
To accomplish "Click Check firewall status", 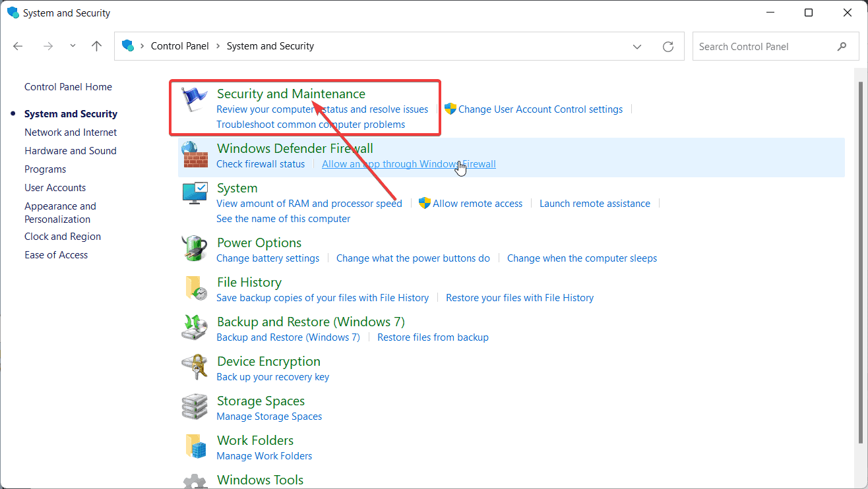I will point(261,164).
